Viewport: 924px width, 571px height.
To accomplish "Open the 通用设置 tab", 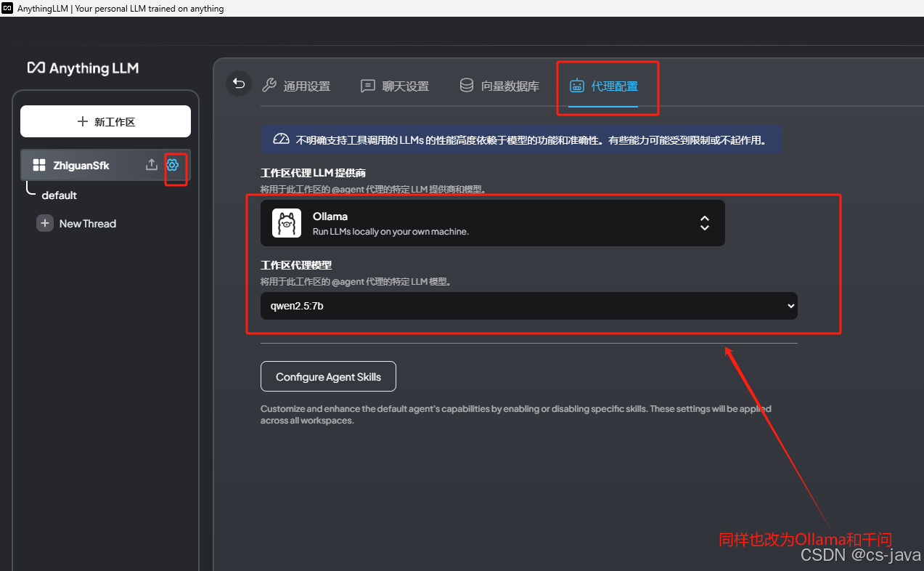I will pyautogui.click(x=296, y=86).
